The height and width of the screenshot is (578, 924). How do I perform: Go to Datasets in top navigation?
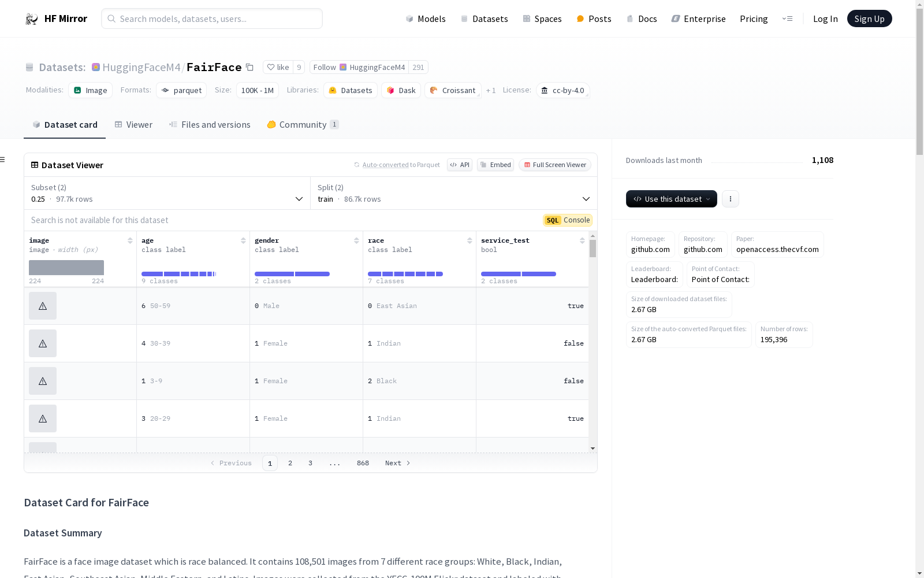(x=484, y=19)
